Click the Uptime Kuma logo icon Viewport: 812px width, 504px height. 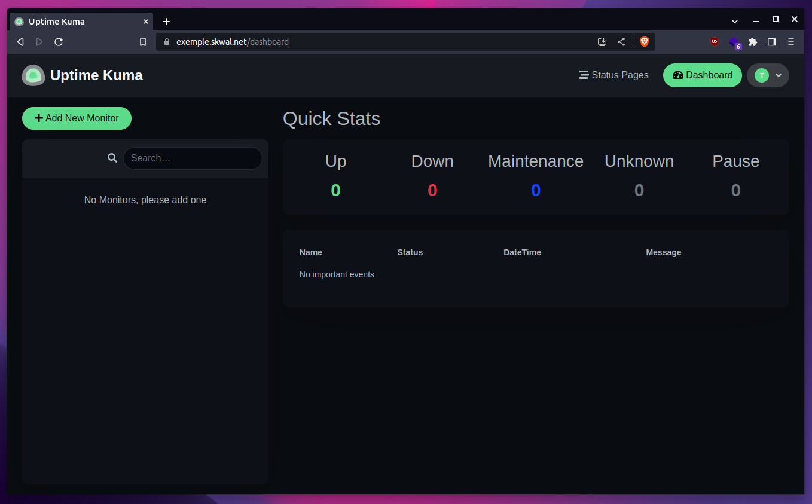(33, 75)
